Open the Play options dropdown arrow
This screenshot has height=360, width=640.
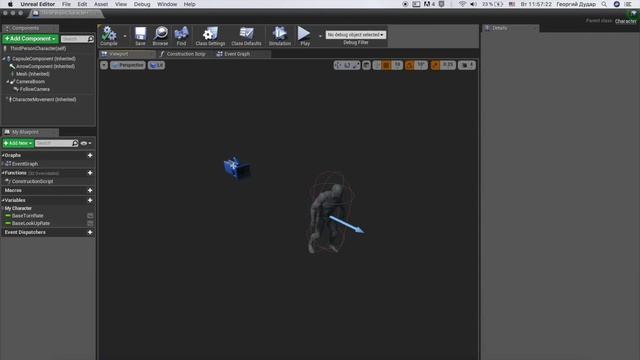pos(320,36)
